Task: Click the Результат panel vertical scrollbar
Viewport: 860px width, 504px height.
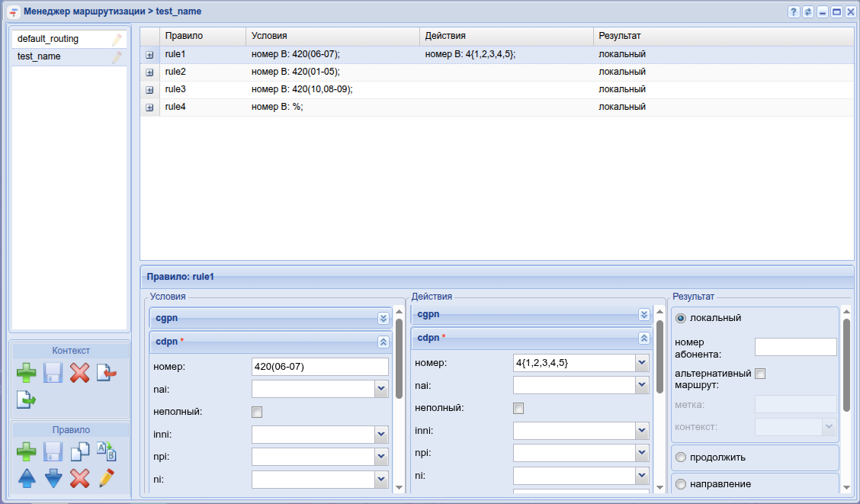Action: tap(846, 364)
